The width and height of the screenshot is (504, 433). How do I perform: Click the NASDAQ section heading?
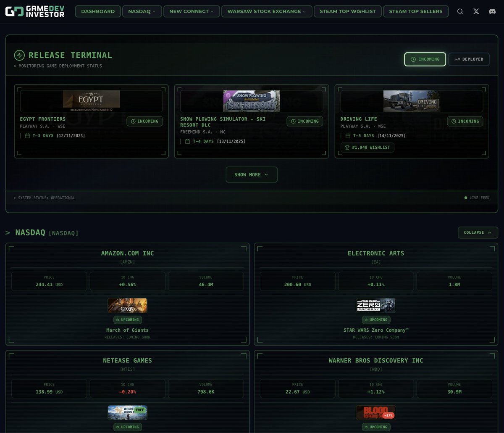coord(30,232)
